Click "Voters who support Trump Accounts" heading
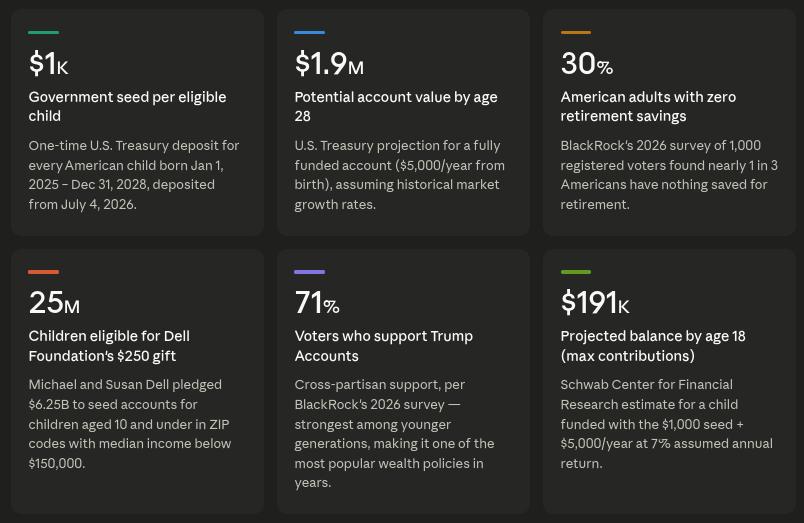The image size is (804, 523). click(x=383, y=345)
